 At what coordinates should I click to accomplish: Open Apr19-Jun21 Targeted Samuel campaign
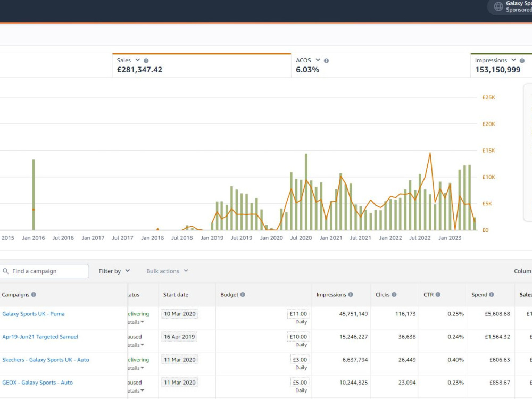tap(40, 337)
